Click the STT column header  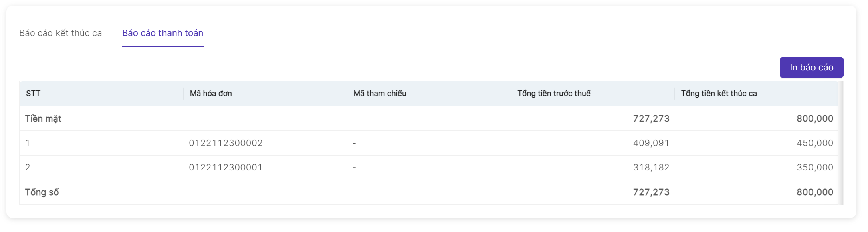(x=33, y=94)
